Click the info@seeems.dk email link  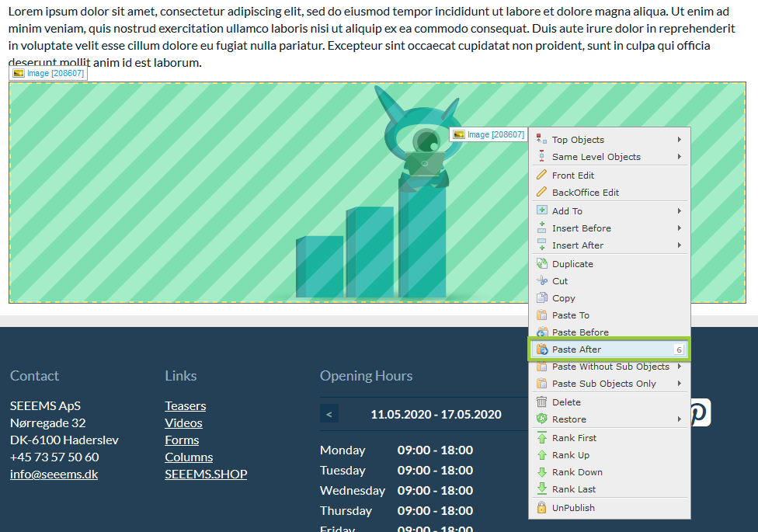pyautogui.click(x=54, y=474)
